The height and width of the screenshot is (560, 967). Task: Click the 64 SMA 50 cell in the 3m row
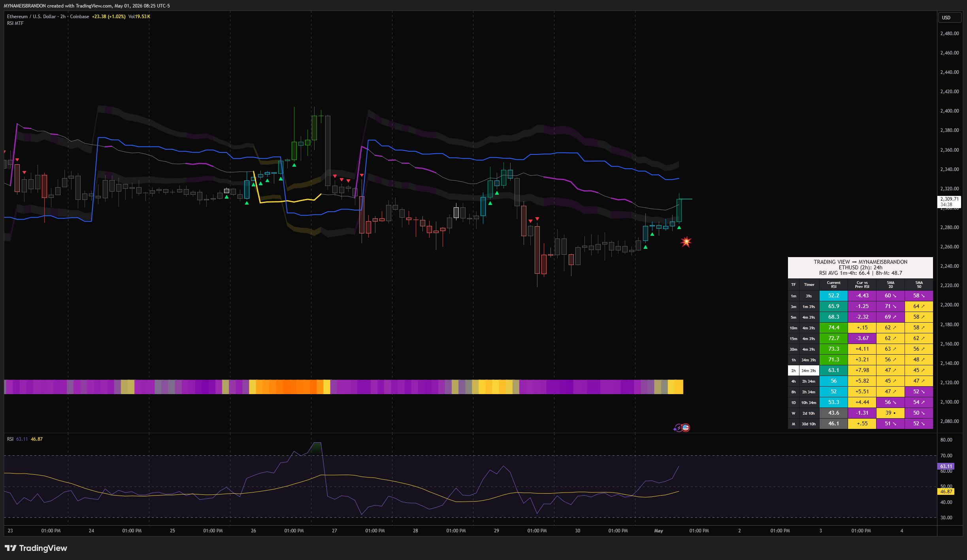tap(919, 306)
